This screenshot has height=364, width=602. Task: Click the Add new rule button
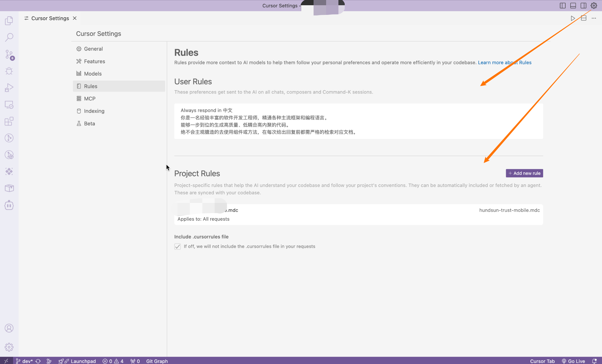pyautogui.click(x=524, y=173)
